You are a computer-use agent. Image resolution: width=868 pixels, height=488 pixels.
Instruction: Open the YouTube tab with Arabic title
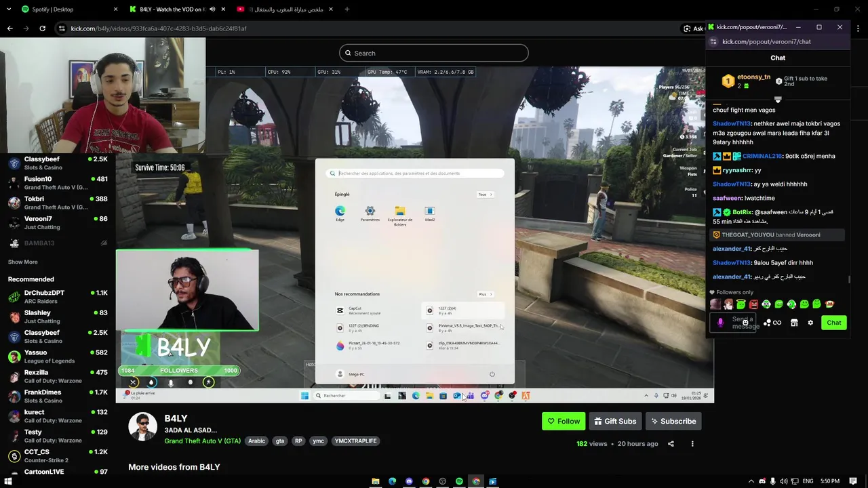coord(285,9)
